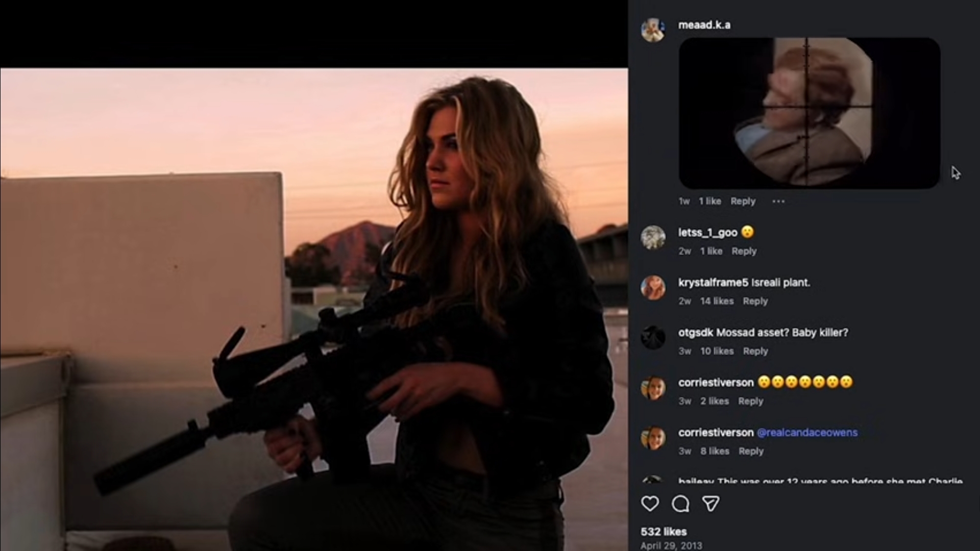Open the @realcandaceowens mention link
Image resolution: width=980 pixels, height=551 pixels.
point(807,433)
